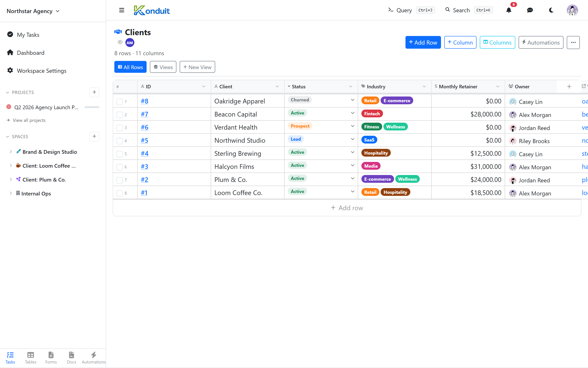
Task: Expand the Brand & Design Studio space
Action: 11,151
